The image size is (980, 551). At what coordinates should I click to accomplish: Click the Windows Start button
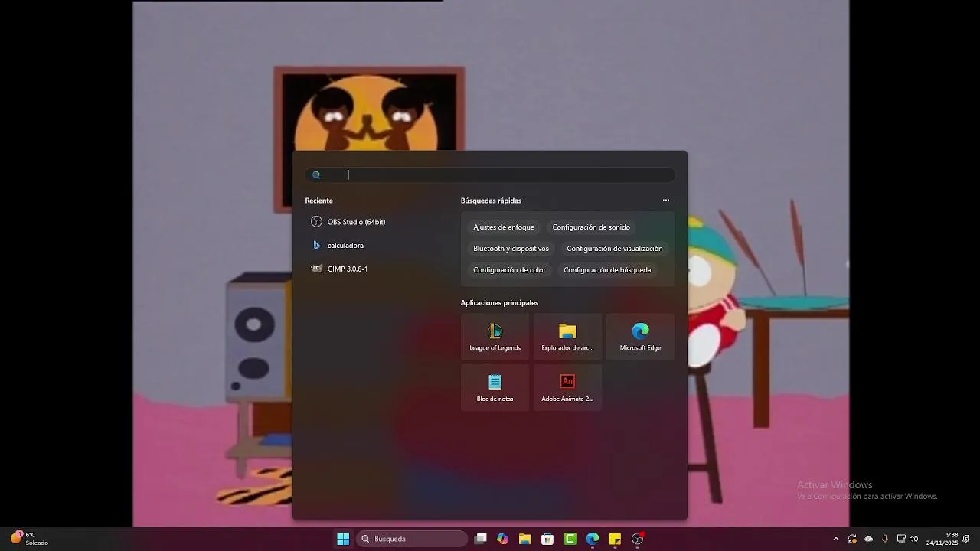click(x=343, y=539)
